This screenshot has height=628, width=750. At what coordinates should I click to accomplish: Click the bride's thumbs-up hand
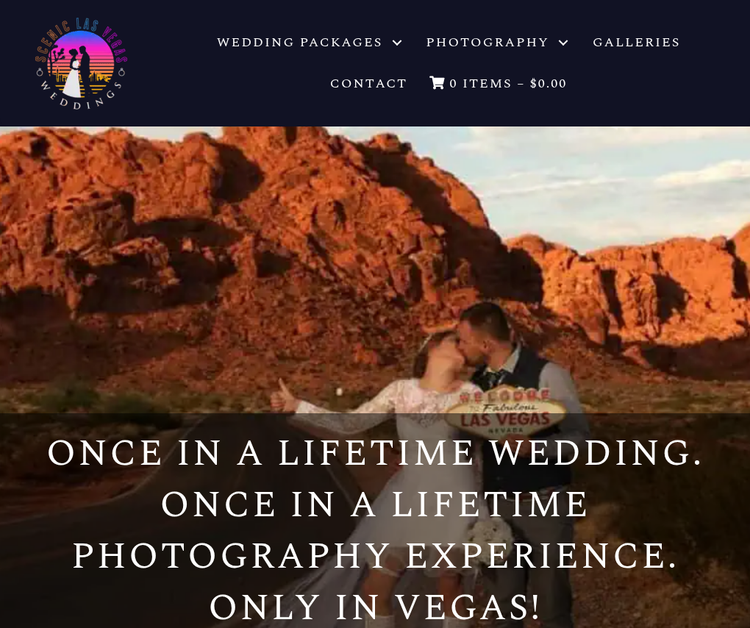point(284,397)
